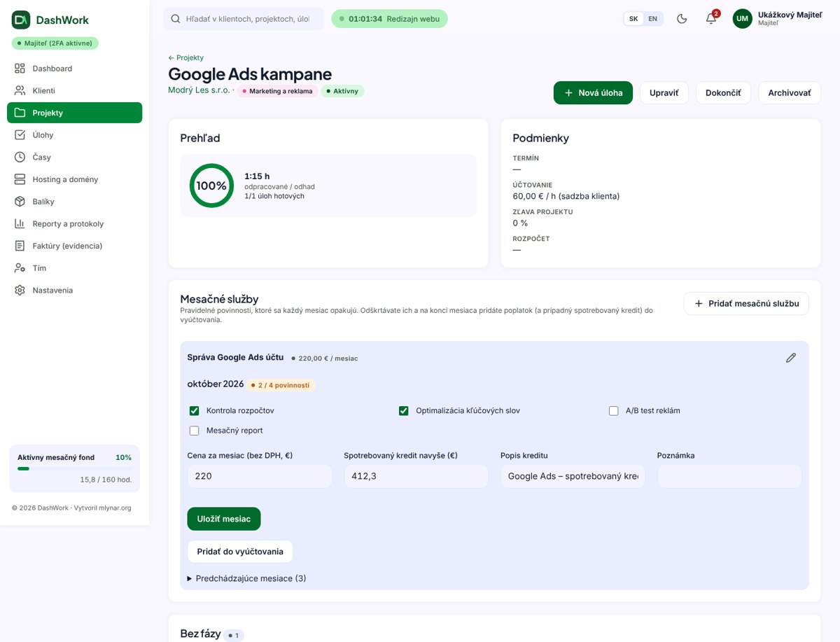The height and width of the screenshot is (642, 840).
Task: Go to Klienti in sidebar
Action: pyautogui.click(x=74, y=90)
